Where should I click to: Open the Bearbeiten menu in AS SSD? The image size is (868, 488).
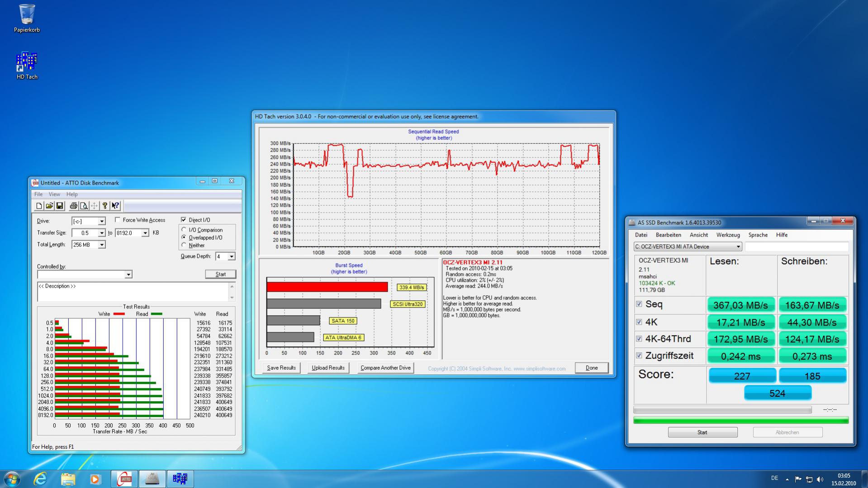click(x=669, y=235)
